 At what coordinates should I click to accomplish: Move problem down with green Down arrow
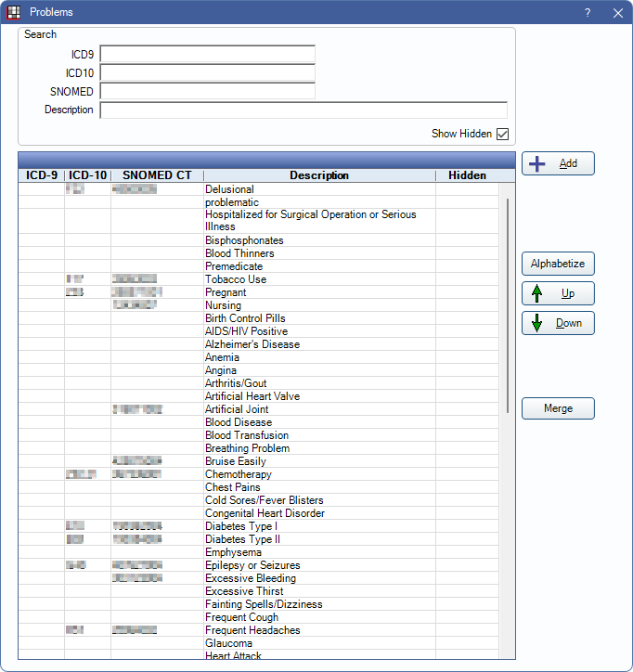coord(558,323)
